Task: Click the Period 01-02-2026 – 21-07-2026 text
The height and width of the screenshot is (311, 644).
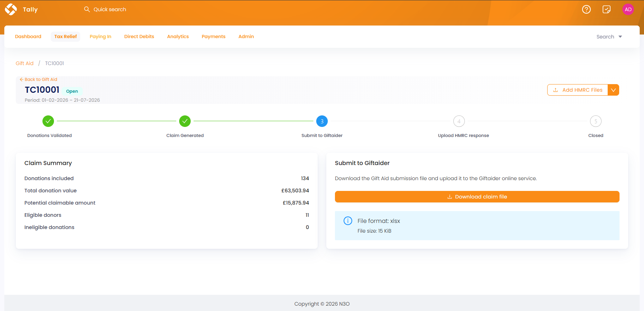Action: point(62,100)
